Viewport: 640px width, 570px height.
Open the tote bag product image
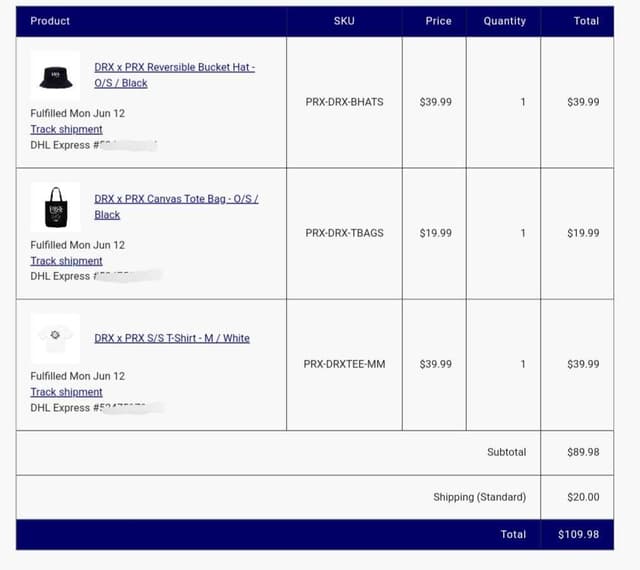[x=55, y=207]
